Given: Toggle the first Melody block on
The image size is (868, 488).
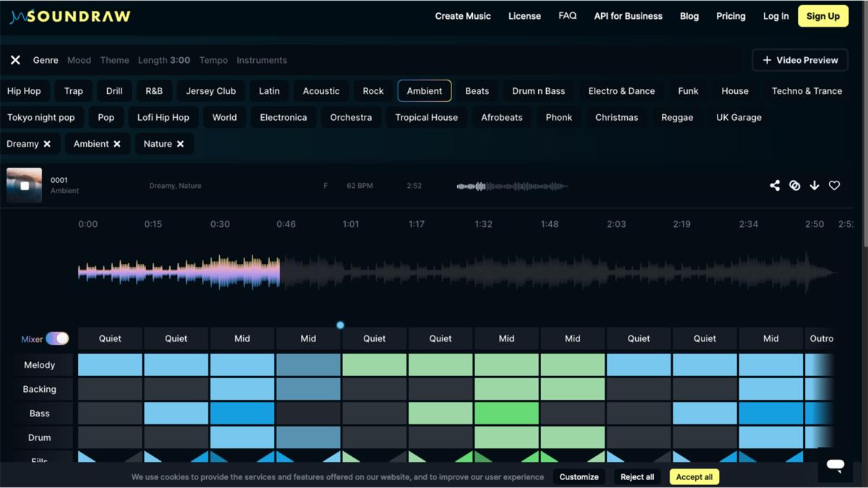Looking at the screenshot, I should coord(110,364).
